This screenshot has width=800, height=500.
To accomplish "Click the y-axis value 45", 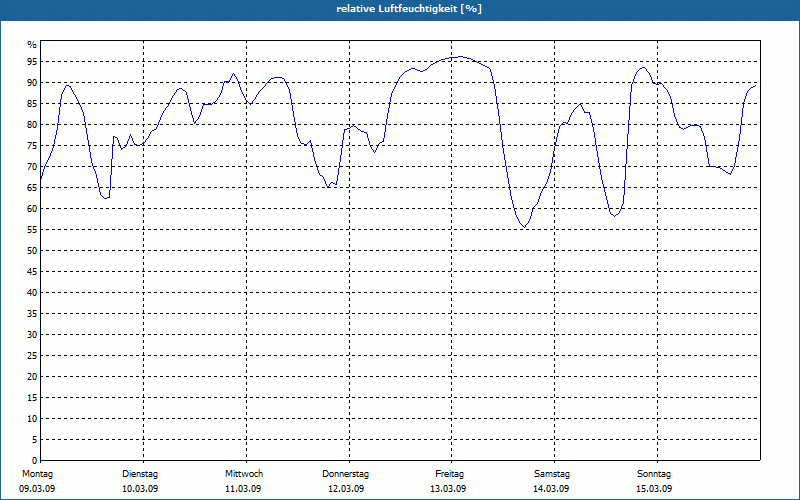I will coord(32,271).
